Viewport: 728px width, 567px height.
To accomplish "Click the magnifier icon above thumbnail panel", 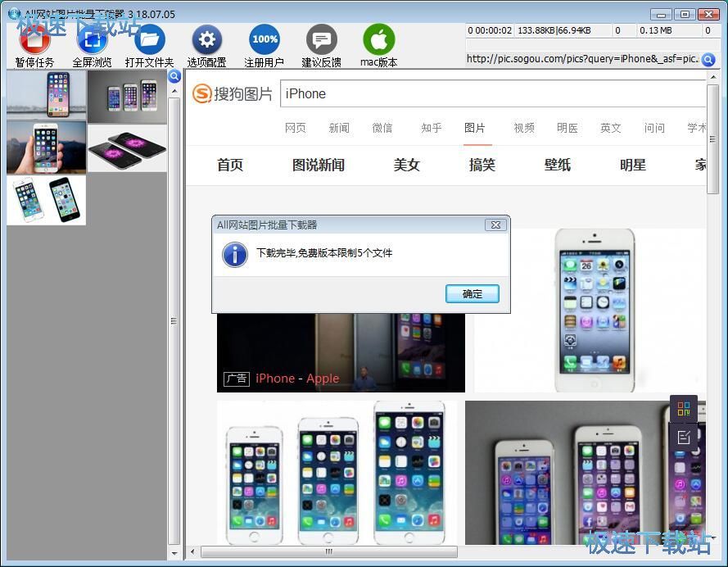I will 174,76.
